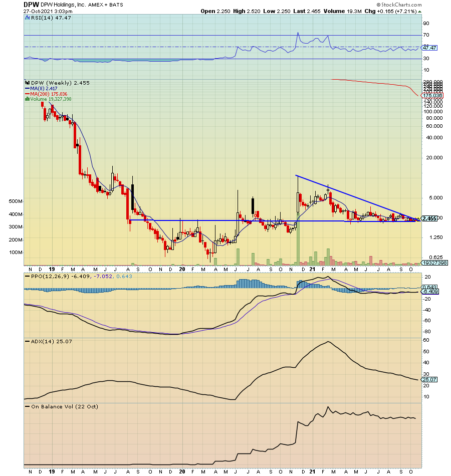This screenshot has width=451, height=476.
Task: Click the ADX(14) legend line marker
Action: [x=27, y=342]
